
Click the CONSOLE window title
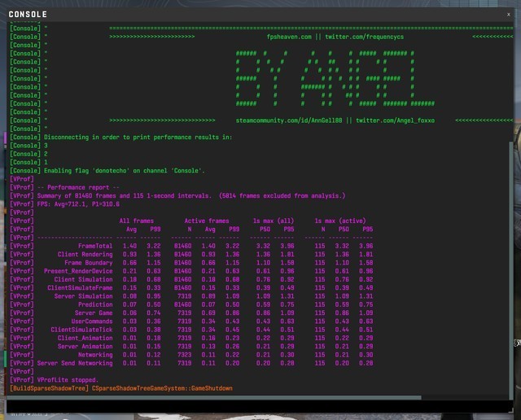coord(28,15)
